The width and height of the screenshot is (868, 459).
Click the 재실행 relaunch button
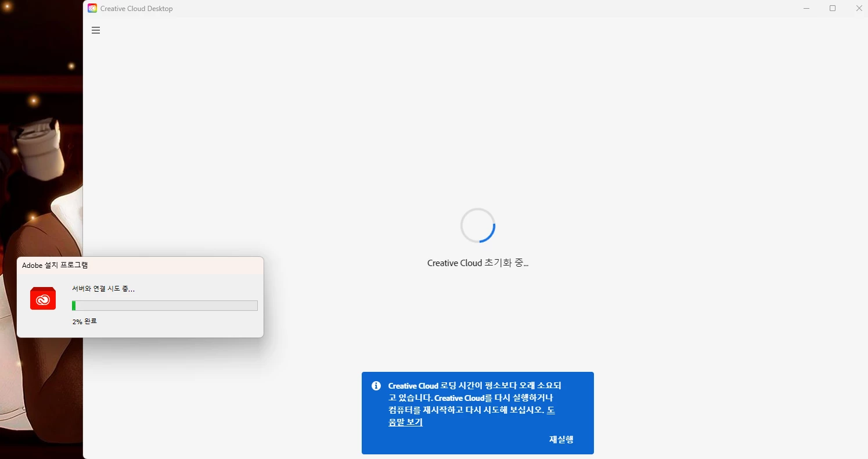(561, 439)
